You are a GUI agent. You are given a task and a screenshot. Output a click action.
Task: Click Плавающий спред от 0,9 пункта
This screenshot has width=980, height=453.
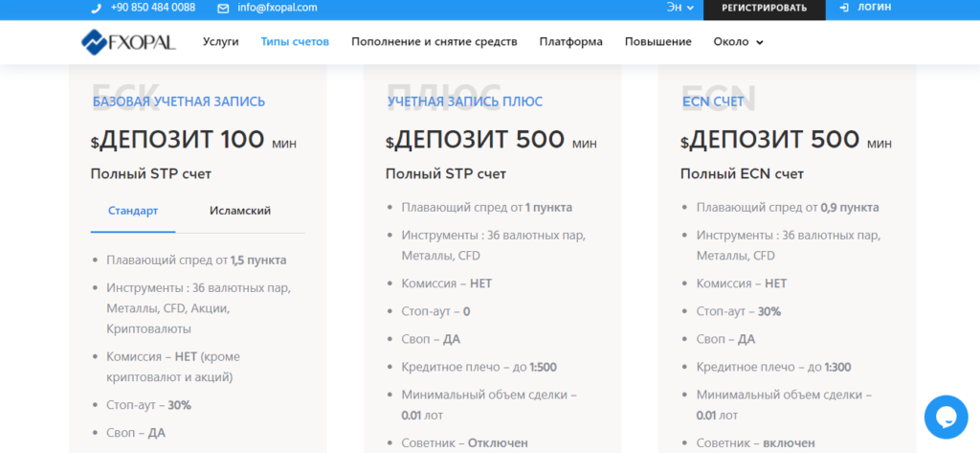point(788,208)
